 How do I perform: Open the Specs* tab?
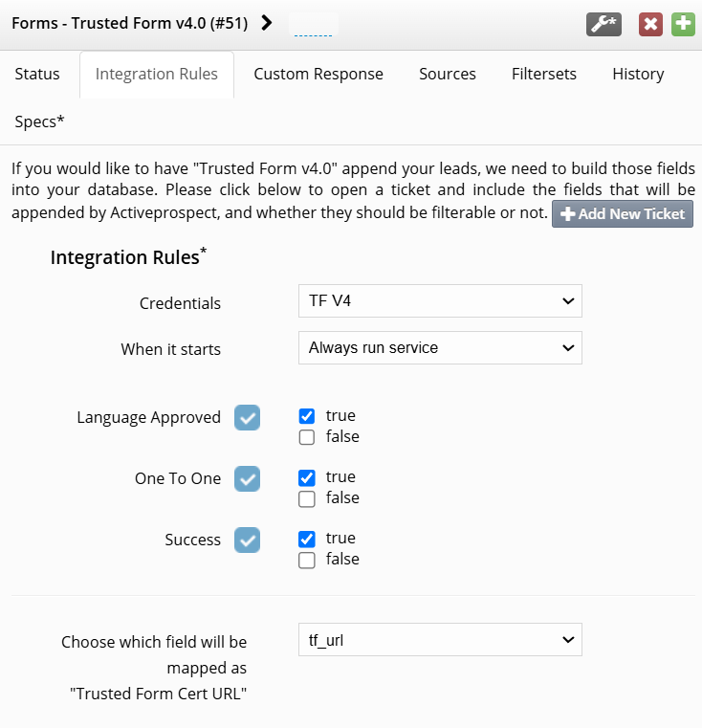point(39,121)
